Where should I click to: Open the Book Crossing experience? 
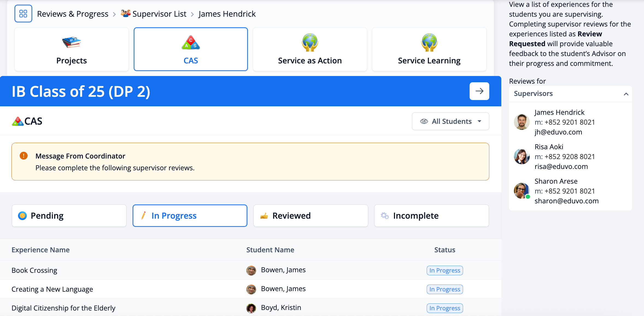[34, 270]
